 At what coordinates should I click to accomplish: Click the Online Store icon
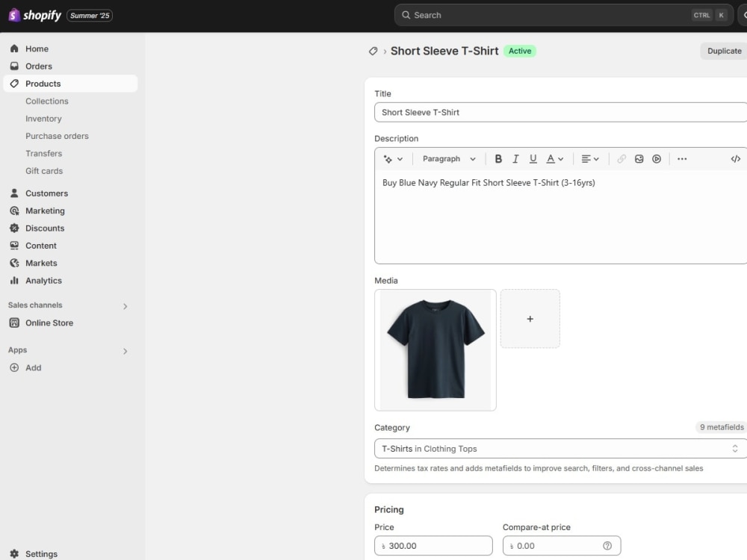[14, 323]
